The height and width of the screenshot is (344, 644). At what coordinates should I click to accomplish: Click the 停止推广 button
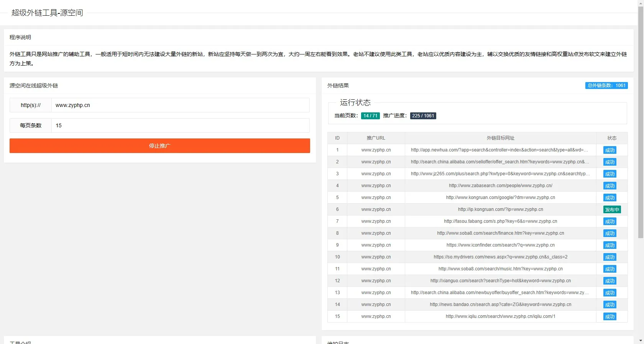pyautogui.click(x=160, y=146)
